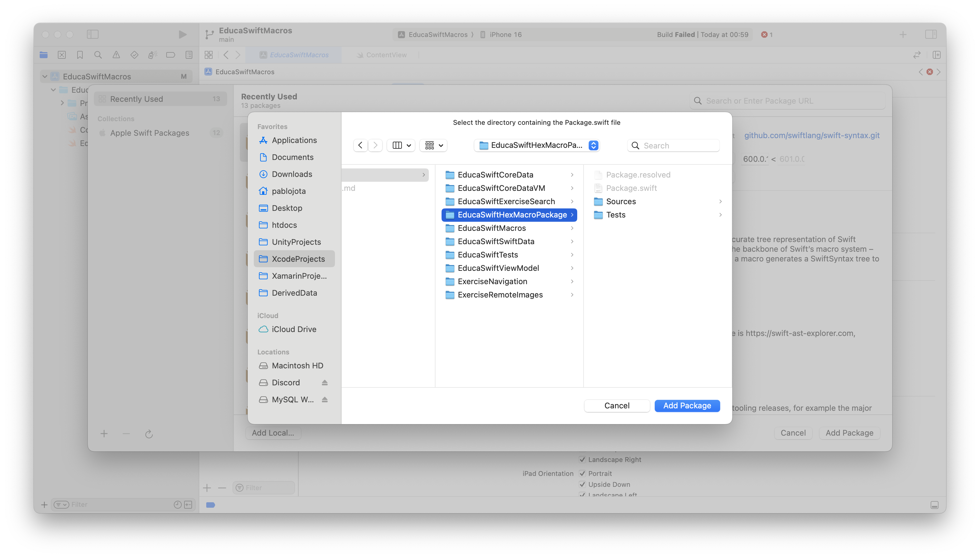Click the blue Add Package button
Viewport: 980px width, 558px height.
tap(687, 405)
